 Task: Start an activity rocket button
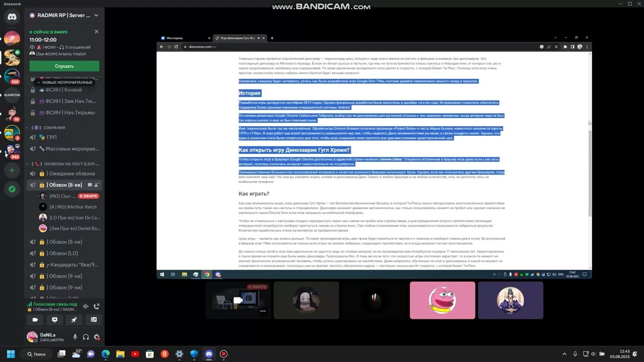(74, 319)
